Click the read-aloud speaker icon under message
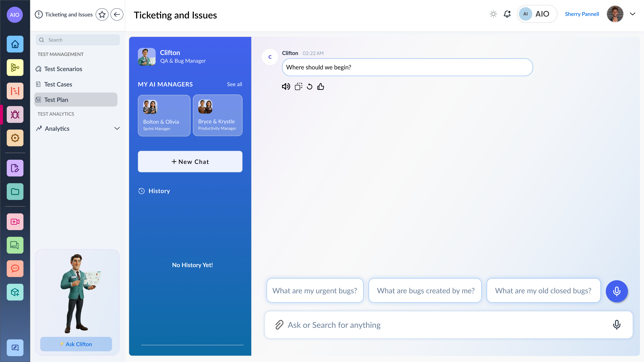Viewport: 644px width, 362px height. click(286, 87)
